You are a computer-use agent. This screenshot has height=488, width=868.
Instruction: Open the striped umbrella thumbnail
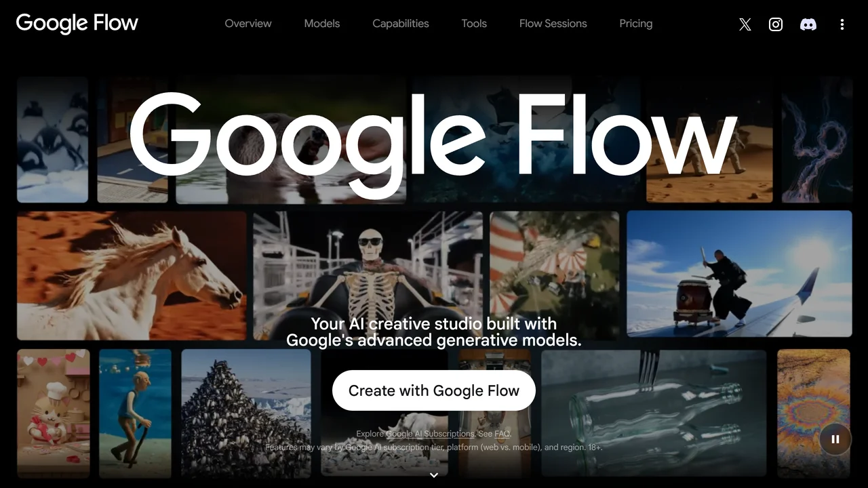pyautogui.click(x=555, y=275)
